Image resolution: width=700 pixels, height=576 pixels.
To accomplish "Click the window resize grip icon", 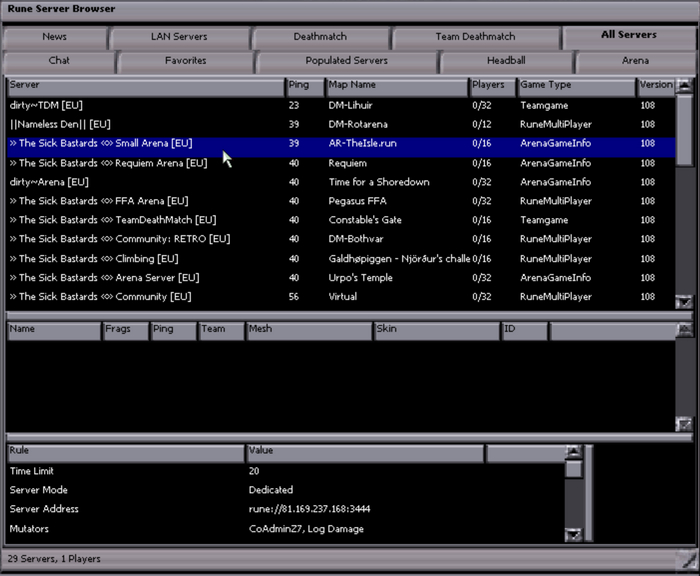I will [x=688, y=559].
